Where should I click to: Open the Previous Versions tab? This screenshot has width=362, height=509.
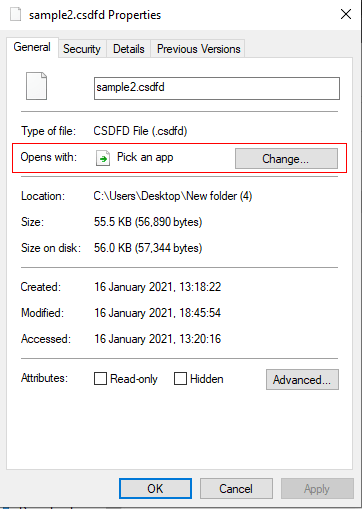tap(198, 49)
